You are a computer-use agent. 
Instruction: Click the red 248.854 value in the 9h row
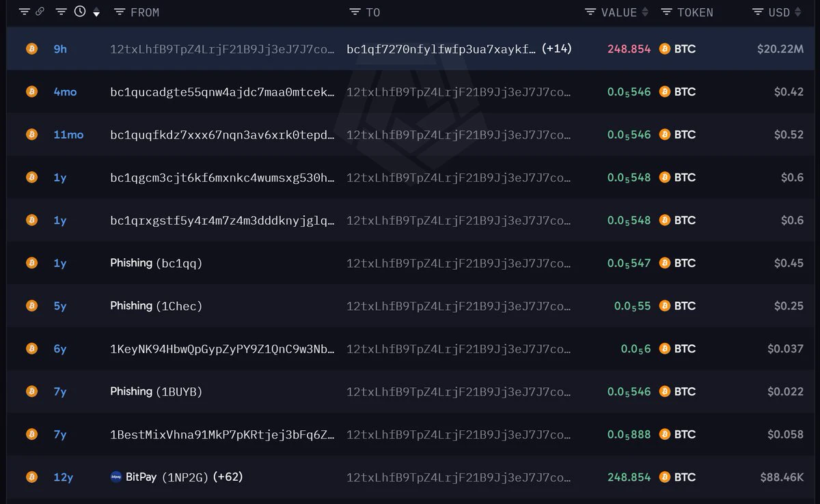629,49
